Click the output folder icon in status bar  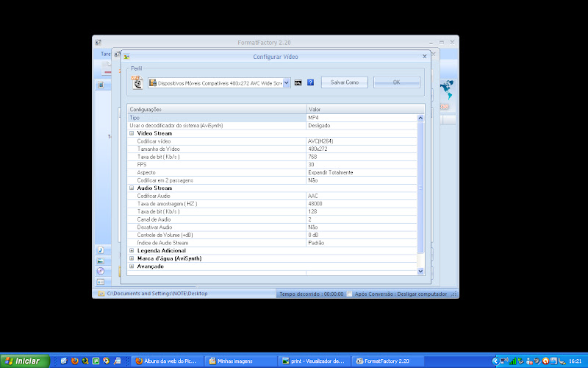click(x=101, y=294)
